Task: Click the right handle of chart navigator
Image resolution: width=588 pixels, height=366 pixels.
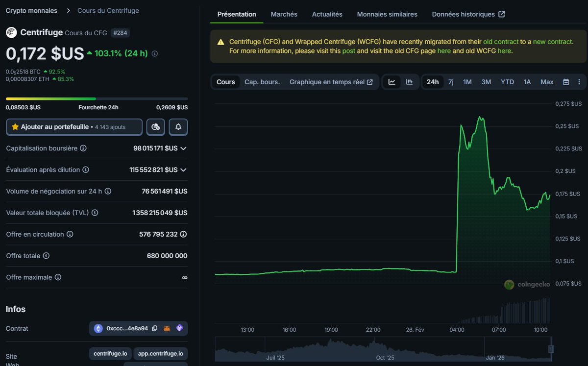Action: coord(551,349)
